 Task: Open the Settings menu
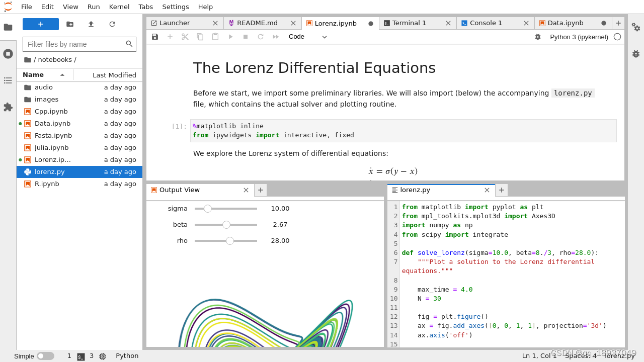(176, 7)
